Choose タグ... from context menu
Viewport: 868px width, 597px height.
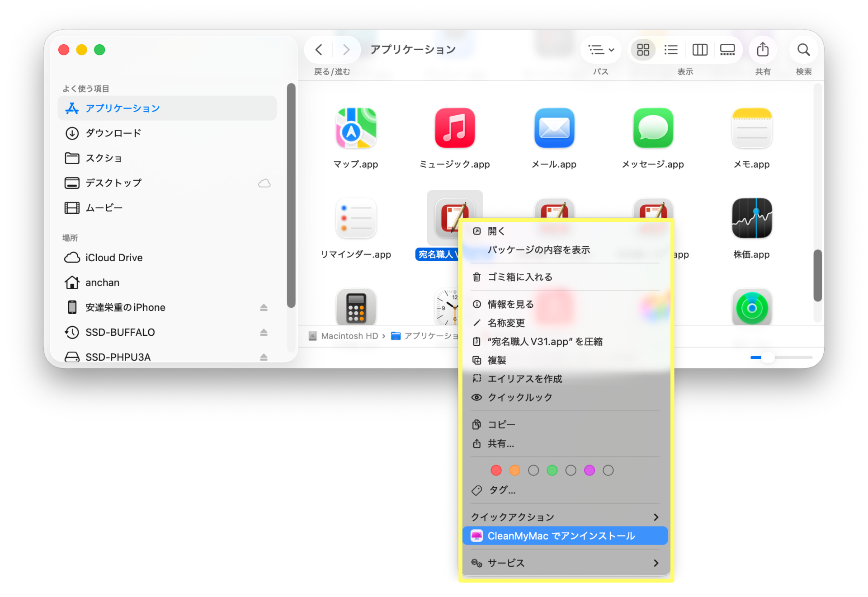[565, 490]
